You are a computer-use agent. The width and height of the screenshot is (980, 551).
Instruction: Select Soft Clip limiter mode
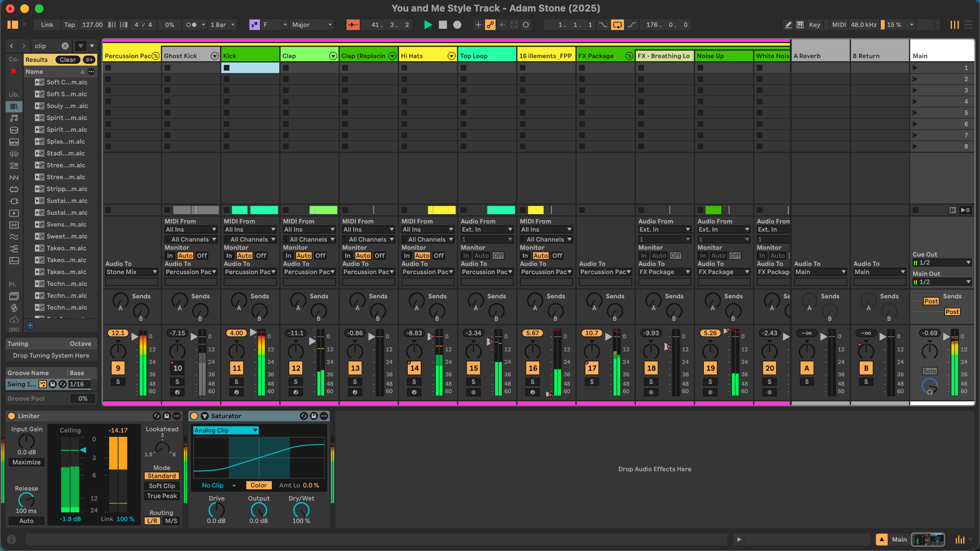point(162,486)
